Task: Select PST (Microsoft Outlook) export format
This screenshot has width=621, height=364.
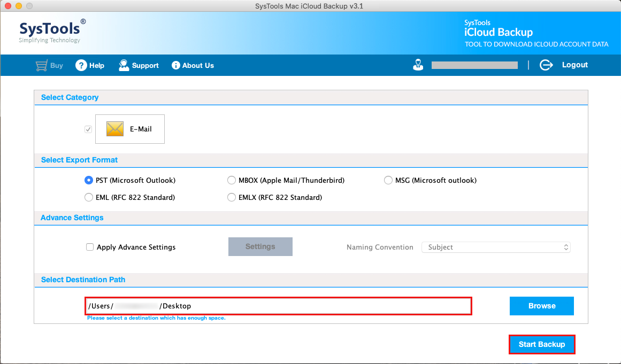Action: 89,180
